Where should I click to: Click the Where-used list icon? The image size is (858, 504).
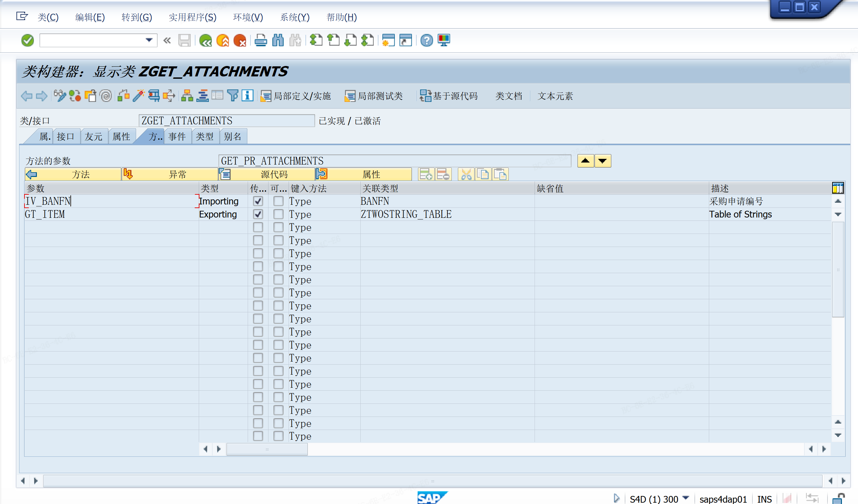[x=169, y=96]
